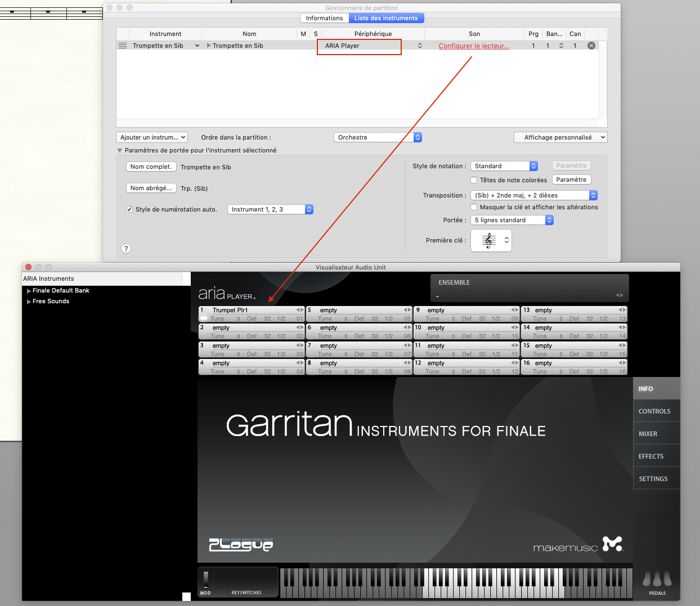
Task: Click the Configurer le lecteur link
Action: pos(474,46)
